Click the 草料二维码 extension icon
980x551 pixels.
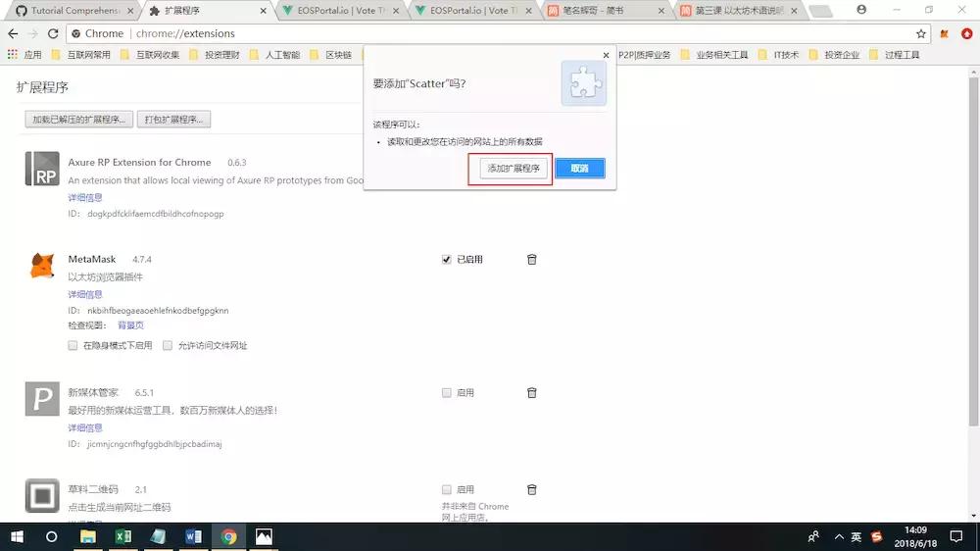click(42, 495)
